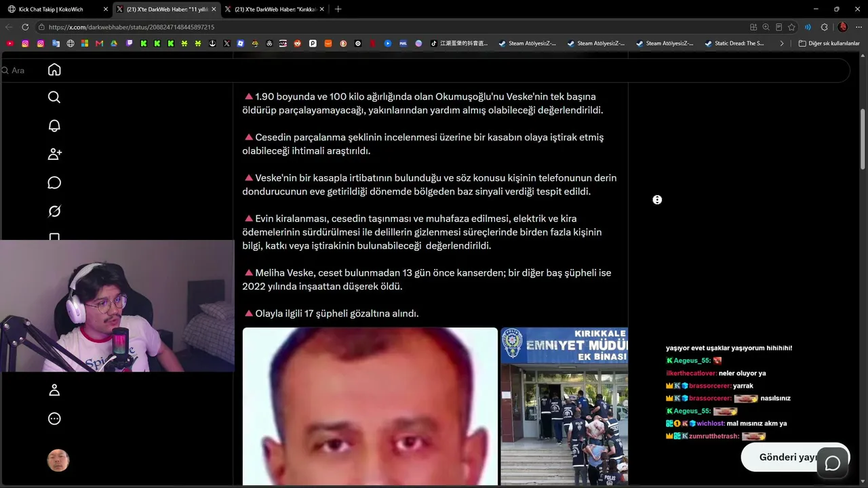Open the reader view icon in address bar
Image resolution: width=868 pixels, height=488 pixels.
tap(778, 27)
